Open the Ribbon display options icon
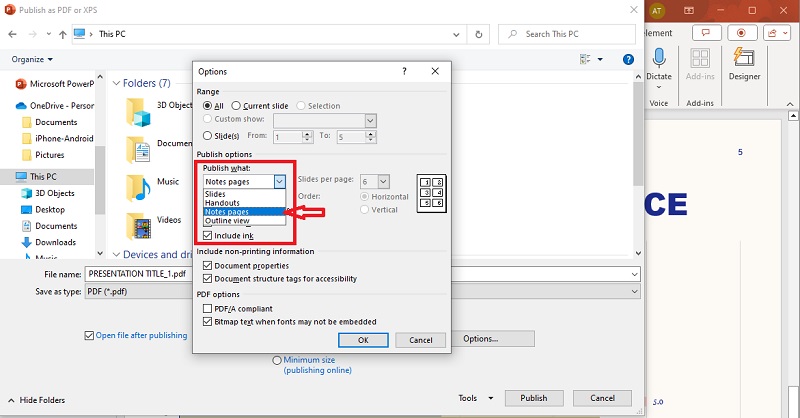 pos(689,10)
